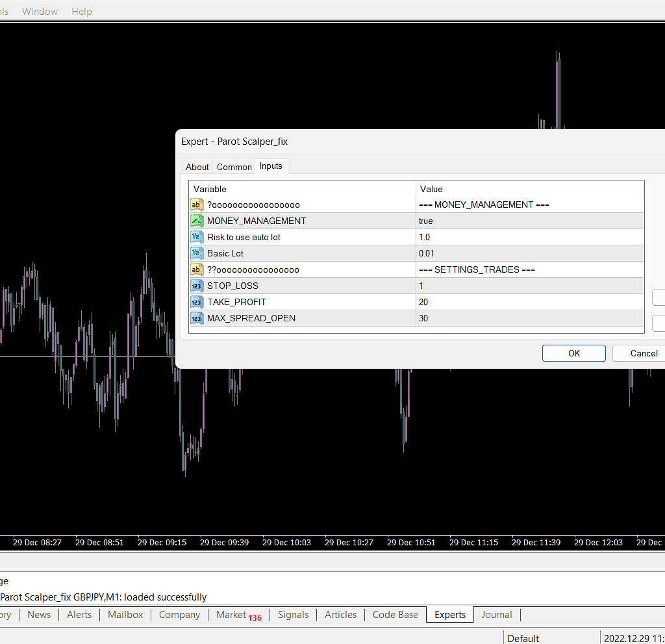Open the Common tab in Expert dialog
The height and width of the screenshot is (644, 665).
(x=234, y=167)
